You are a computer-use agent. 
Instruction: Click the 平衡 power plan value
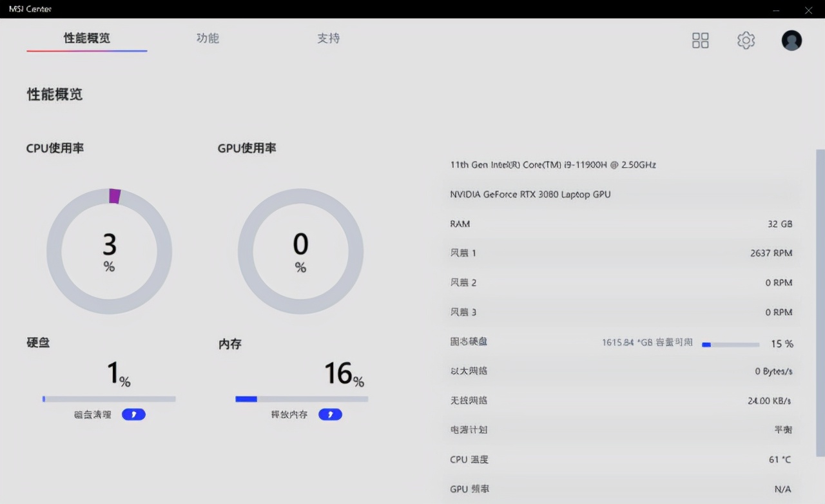click(783, 430)
